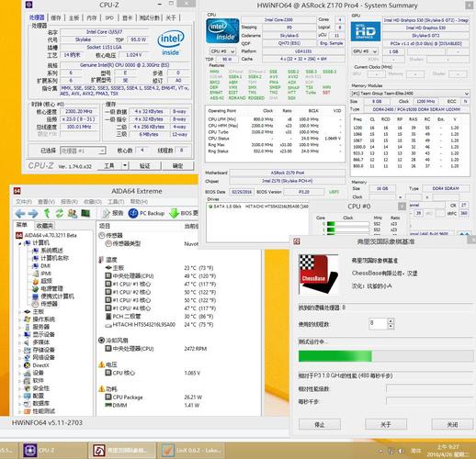
Task: Go forward with AIDA64's blue right arrow
Action: pos(33,213)
